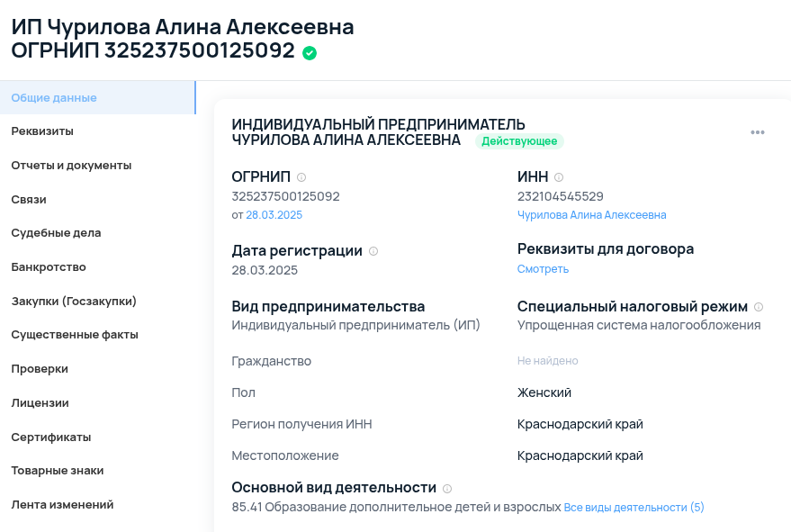Click the Действующее status badge
The image size is (791, 532).
click(x=517, y=141)
